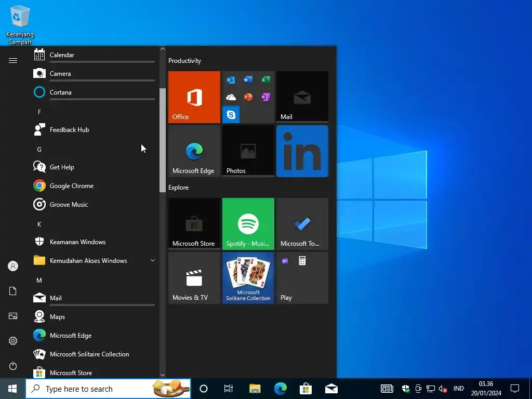Click the Productivity group heading
532x399 pixels.
pyautogui.click(x=184, y=61)
